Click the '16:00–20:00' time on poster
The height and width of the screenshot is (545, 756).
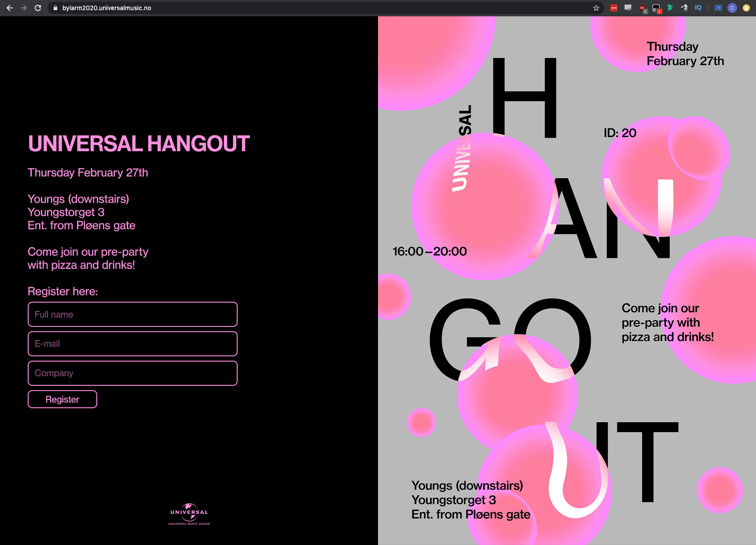coord(429,251)
